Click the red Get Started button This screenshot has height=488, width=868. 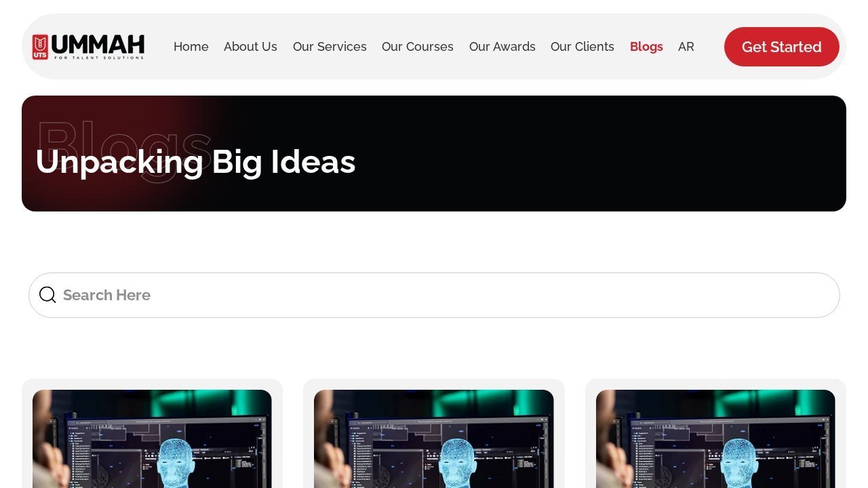point(782,47)
